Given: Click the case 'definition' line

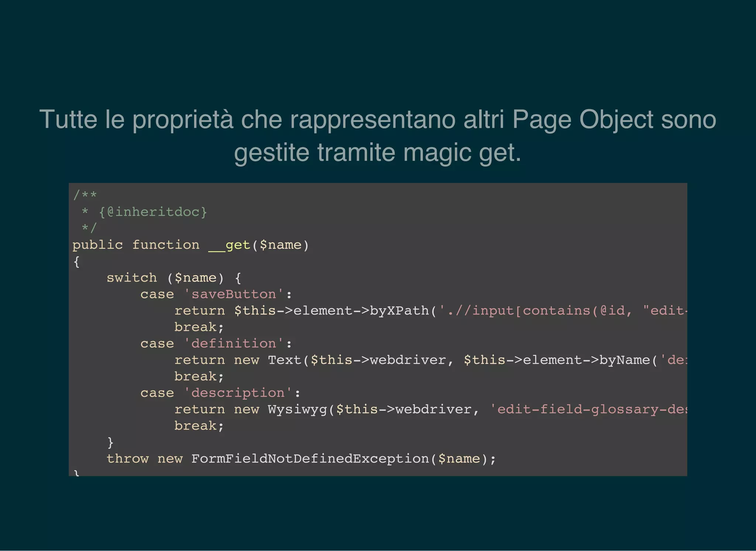Looking at the screenshot, I should (x=216, y=344).
